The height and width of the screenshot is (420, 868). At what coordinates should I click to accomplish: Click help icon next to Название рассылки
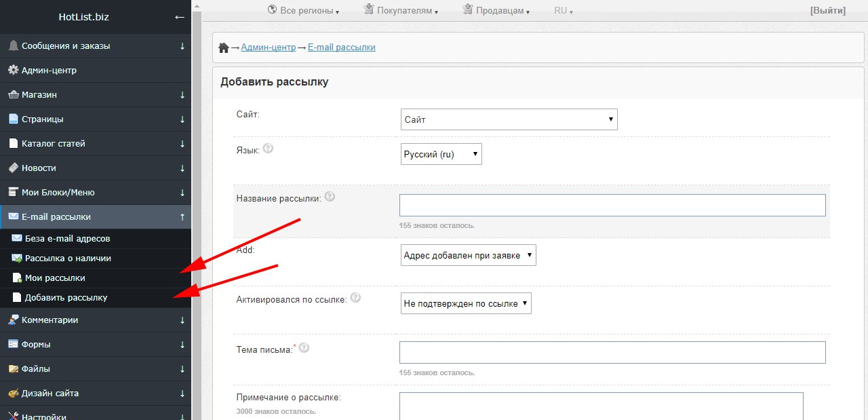click(x=330, y=197)
